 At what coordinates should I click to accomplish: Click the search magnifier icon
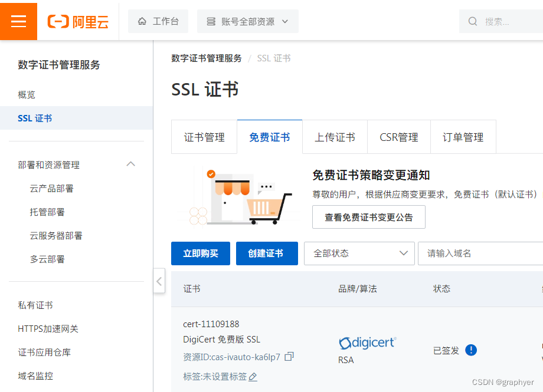(x=473, y=21)
